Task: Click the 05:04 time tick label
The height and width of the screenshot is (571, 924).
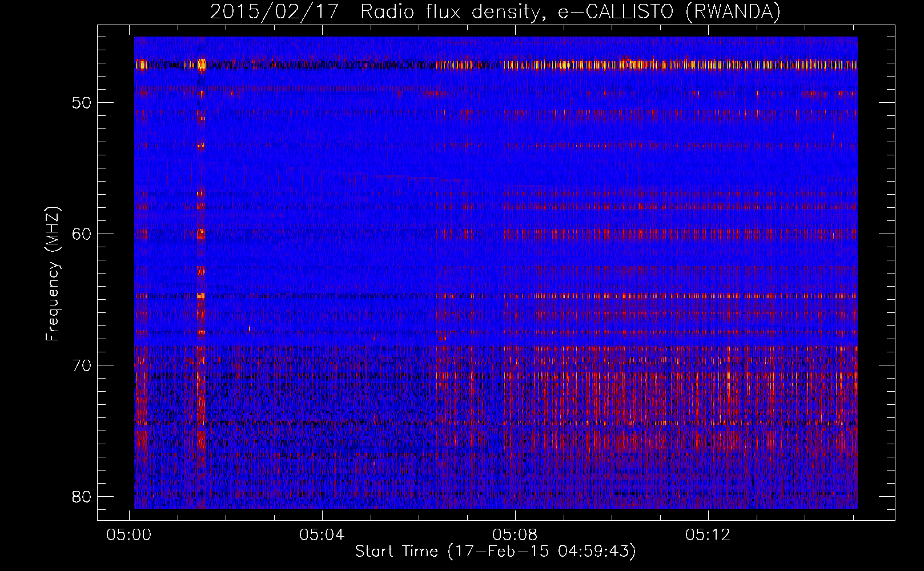Action: pos(322,535)
